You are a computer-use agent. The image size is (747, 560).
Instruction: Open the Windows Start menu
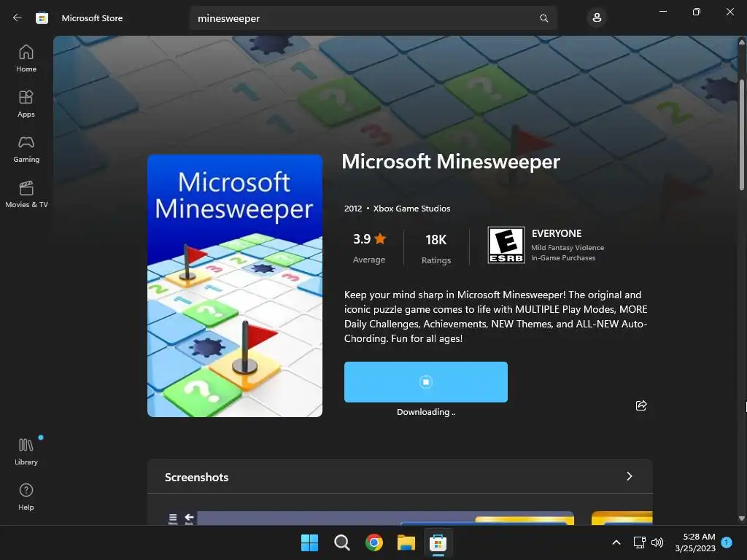coord(309,542)
